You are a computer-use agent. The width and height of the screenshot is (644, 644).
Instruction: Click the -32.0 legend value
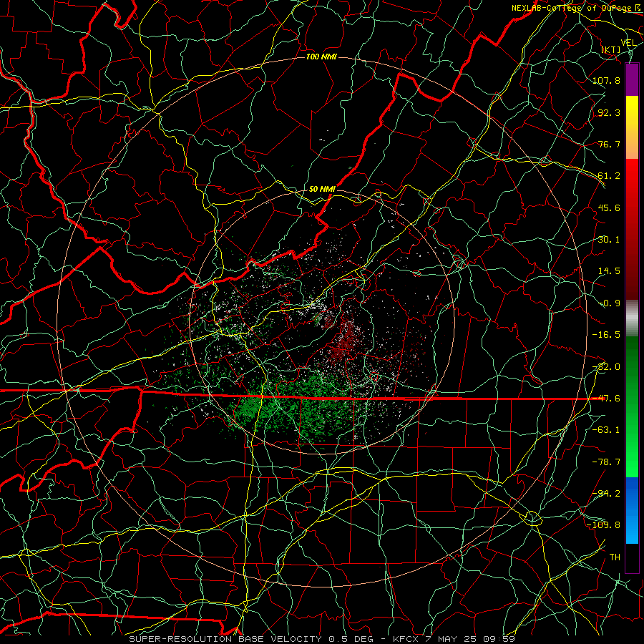pos(606,367)
